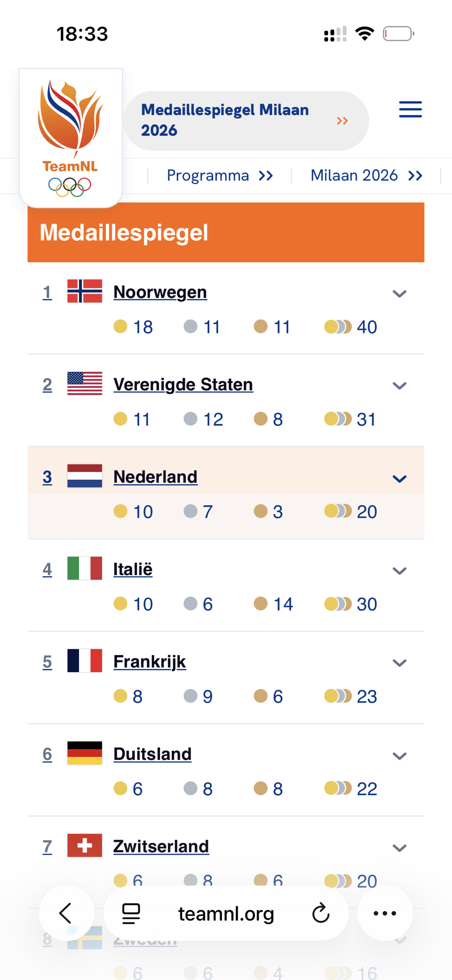Expand Italië medal details

point(400,570)
